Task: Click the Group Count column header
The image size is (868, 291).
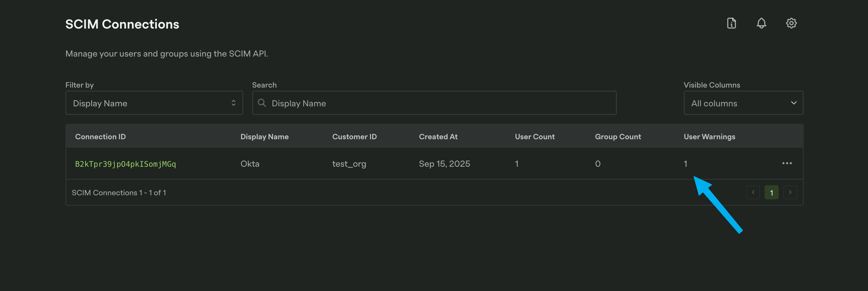Action: pos(618,137)
